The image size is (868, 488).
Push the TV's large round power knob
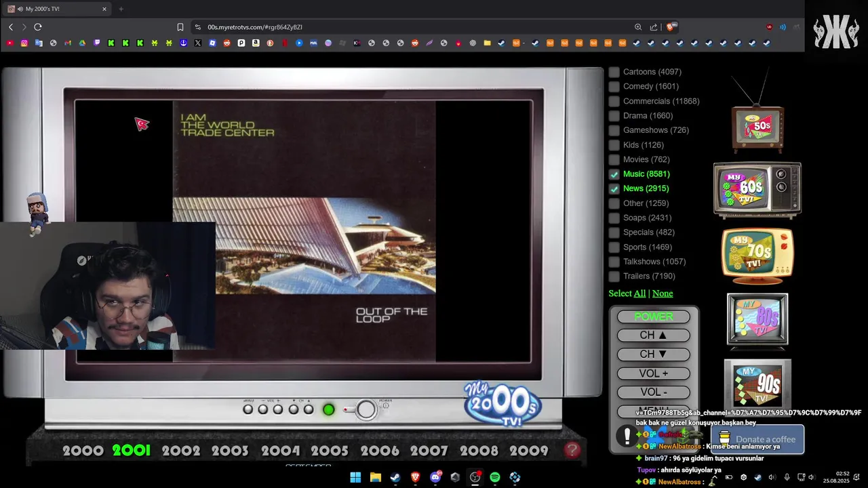pos(366,409)
